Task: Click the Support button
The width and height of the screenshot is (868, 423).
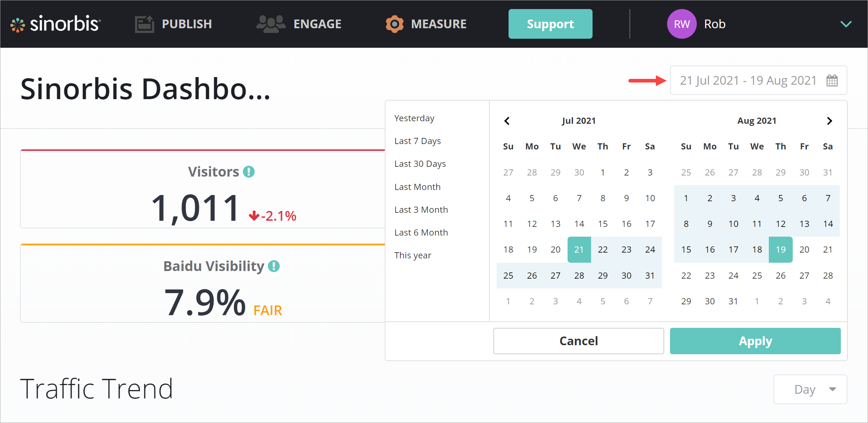Action: coord(550,24)
